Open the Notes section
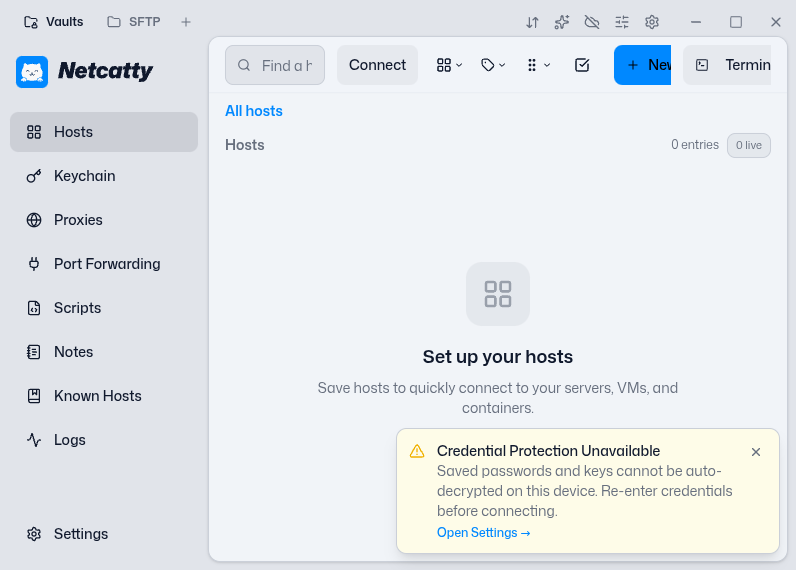The height and width of the screenshot is (570, 796). pos(104,352)
